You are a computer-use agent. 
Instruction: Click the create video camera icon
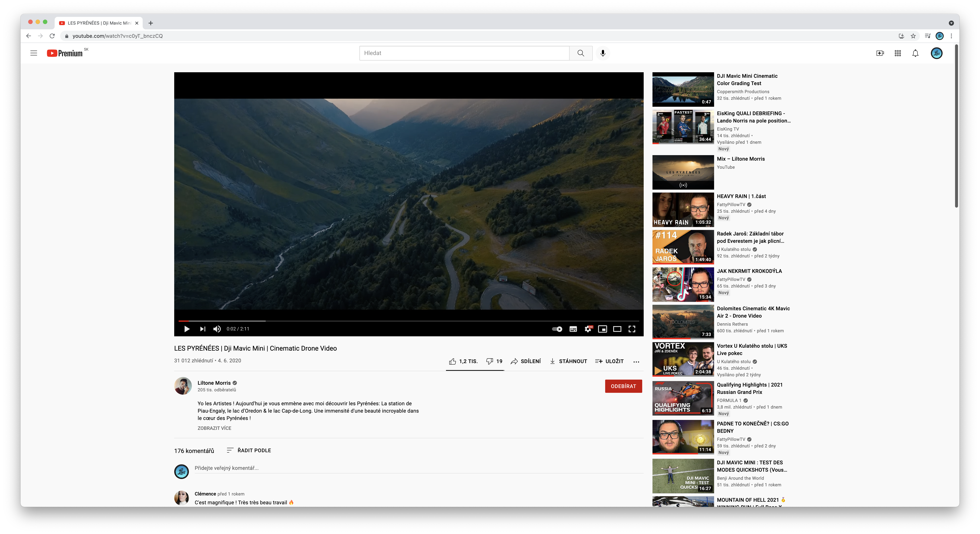[880, 53]
